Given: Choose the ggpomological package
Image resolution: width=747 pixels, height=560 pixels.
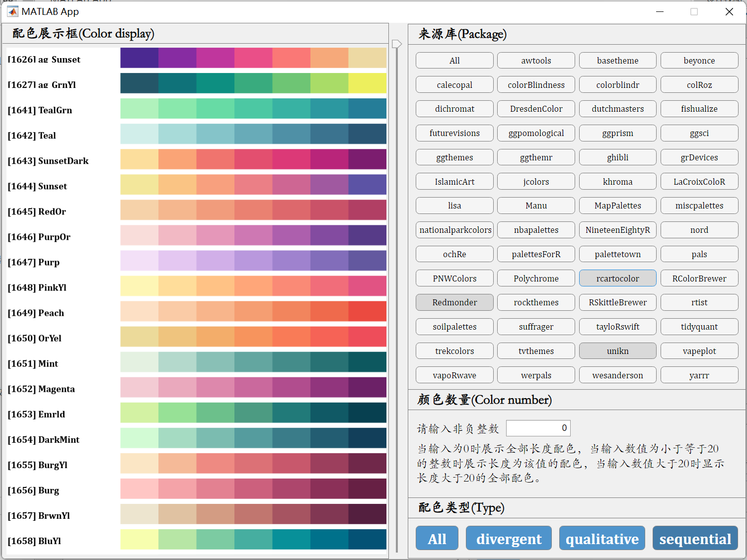Looking at the screenshot, I should coord(536,133).
